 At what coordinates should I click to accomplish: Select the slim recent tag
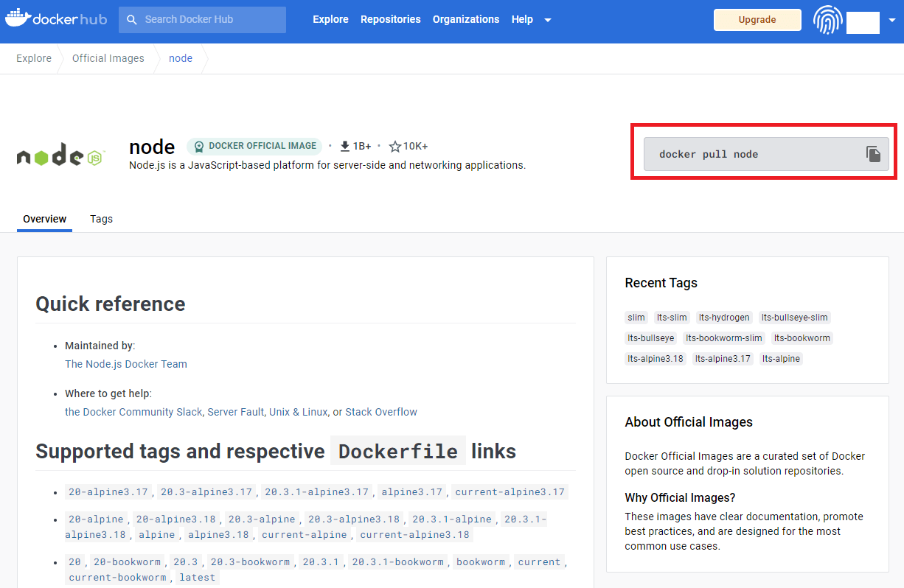(636, 318)
